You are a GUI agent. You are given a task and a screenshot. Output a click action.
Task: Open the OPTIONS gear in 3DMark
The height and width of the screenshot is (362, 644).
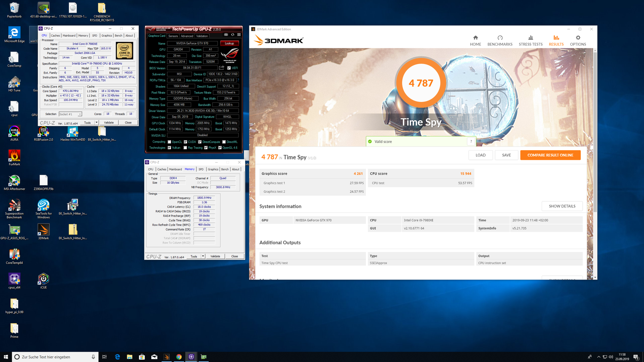point(578,38)
